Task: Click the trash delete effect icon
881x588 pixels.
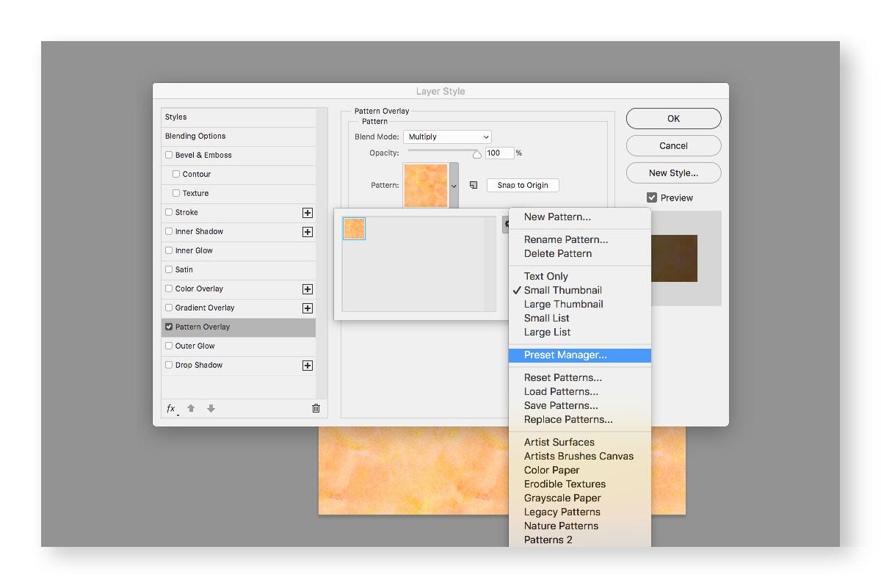Action: pyautogui.click(x=316, y=408)
